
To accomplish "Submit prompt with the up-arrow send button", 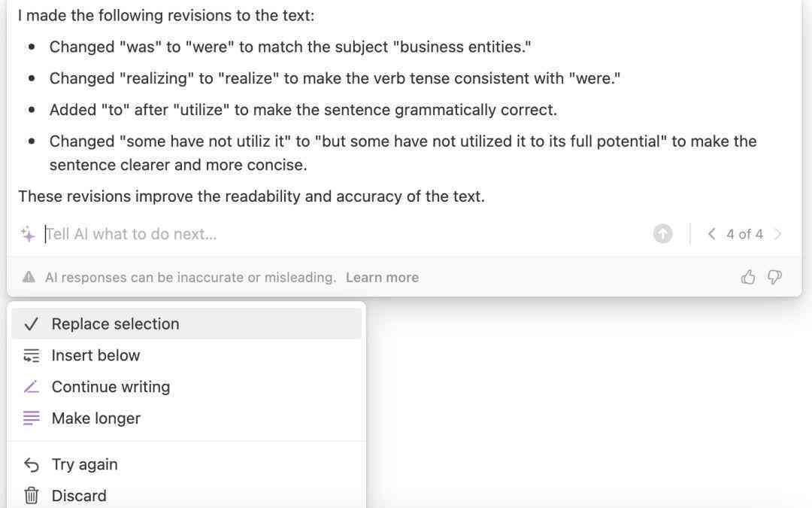I will 662,234.
